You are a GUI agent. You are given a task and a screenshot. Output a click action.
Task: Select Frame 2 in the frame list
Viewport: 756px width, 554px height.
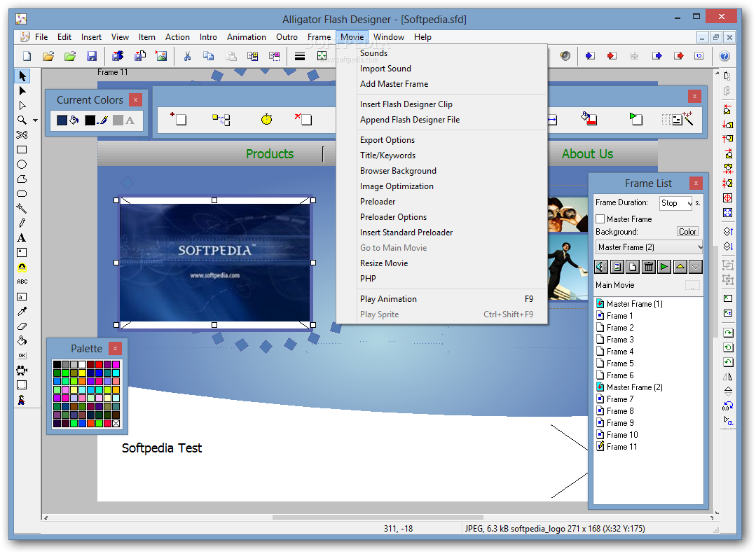pos(619,328)
